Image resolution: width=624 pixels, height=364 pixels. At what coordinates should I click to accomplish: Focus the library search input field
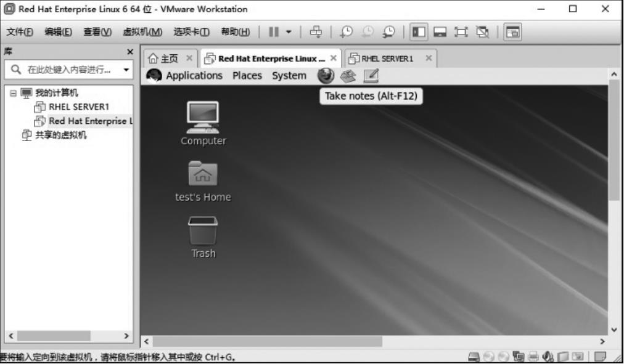coord(69,70)
